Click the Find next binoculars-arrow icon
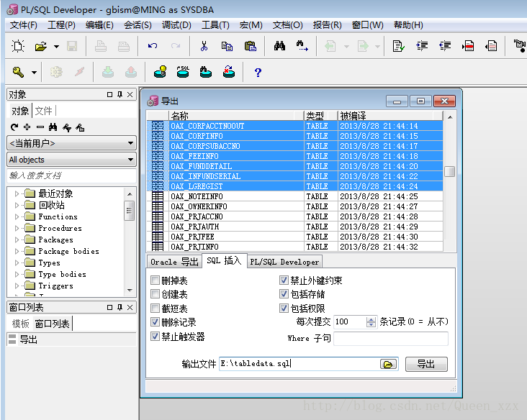This screenshot has height=420, width=527. 302,45
